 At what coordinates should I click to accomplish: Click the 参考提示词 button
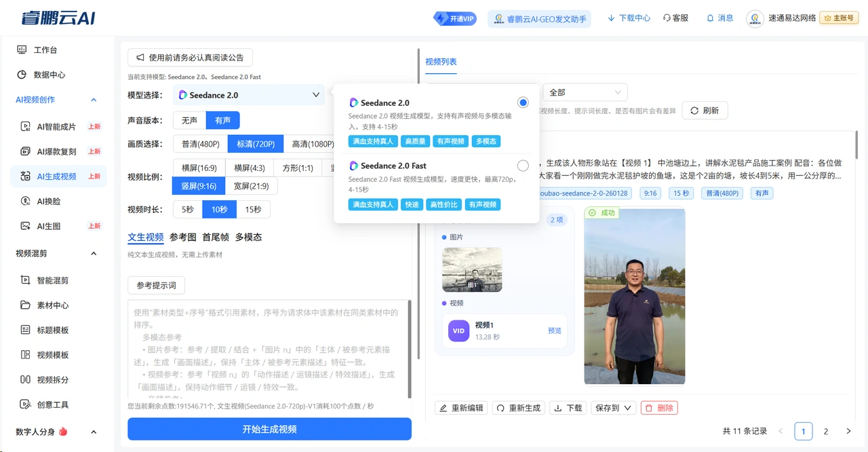pyautogui.click(x=156, y=286)
